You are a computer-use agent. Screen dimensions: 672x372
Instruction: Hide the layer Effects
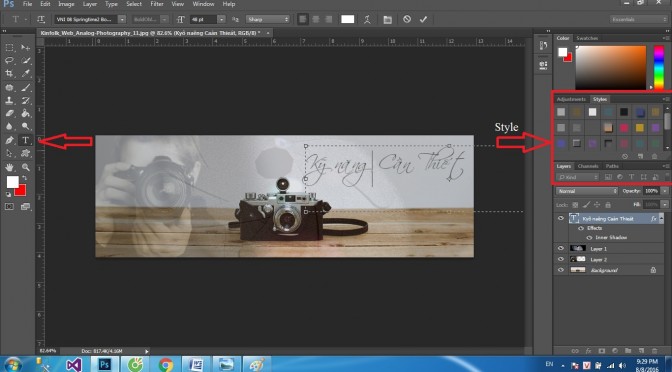(x=582, y=228)
